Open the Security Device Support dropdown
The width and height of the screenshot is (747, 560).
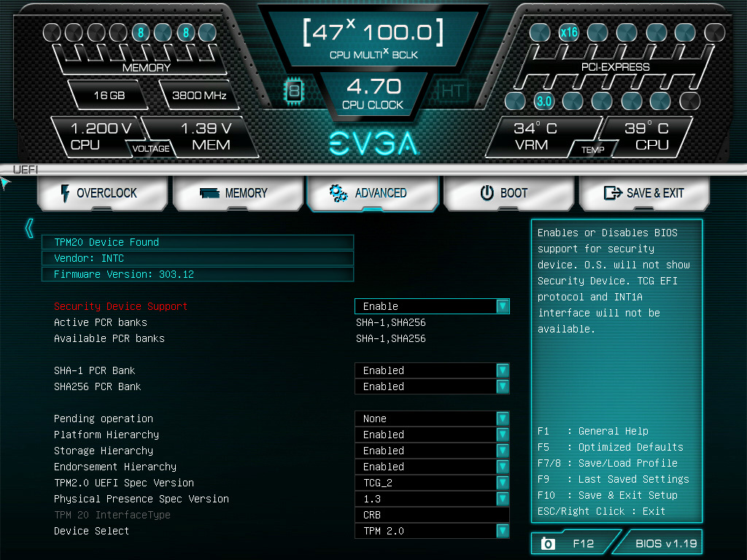pos(432,306)
